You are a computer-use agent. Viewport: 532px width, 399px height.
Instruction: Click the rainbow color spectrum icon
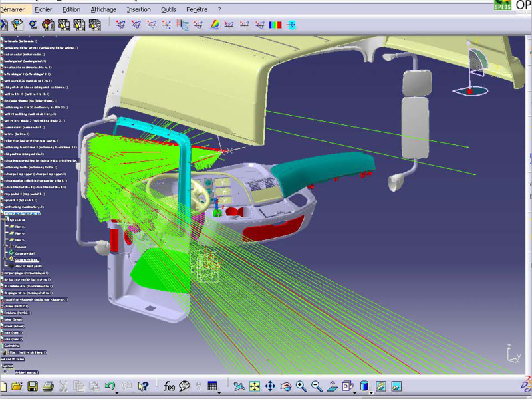point(214,25)
